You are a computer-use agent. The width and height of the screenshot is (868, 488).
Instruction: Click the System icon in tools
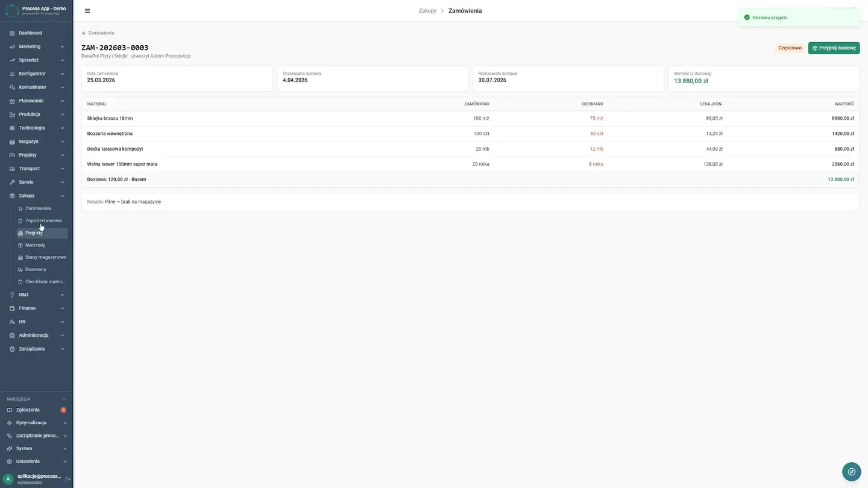coord(10,449)
